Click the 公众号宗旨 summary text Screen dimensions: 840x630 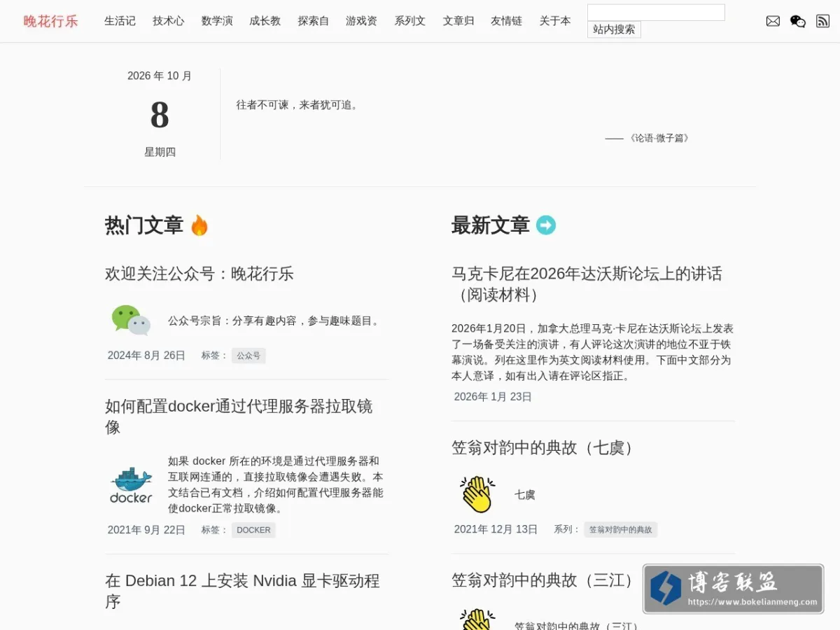coord(275,321)
